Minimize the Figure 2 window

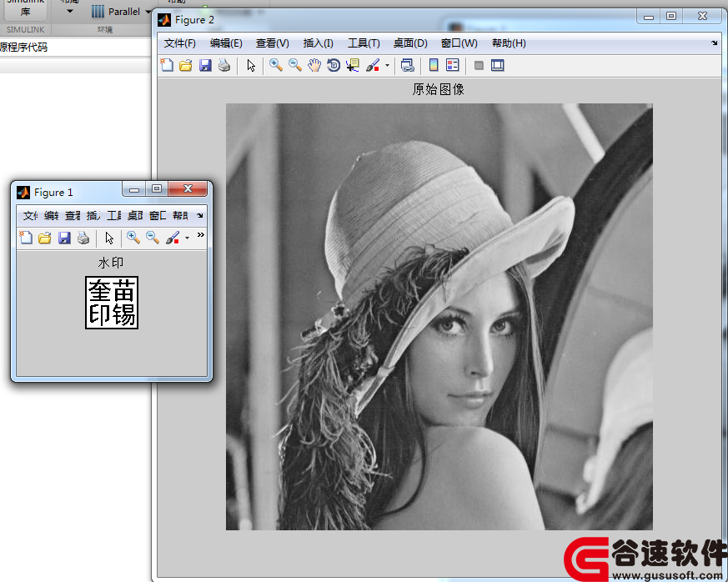[649, 17]
